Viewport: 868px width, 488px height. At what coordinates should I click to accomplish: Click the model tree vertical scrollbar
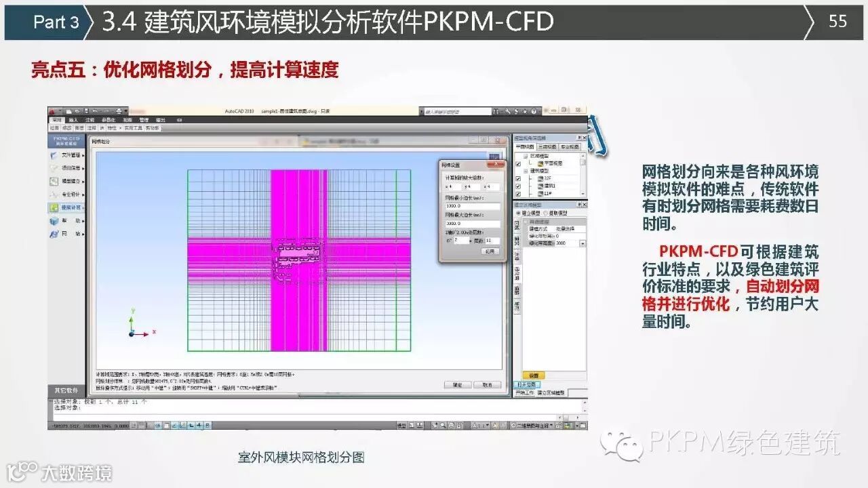(x=584, y=175)
